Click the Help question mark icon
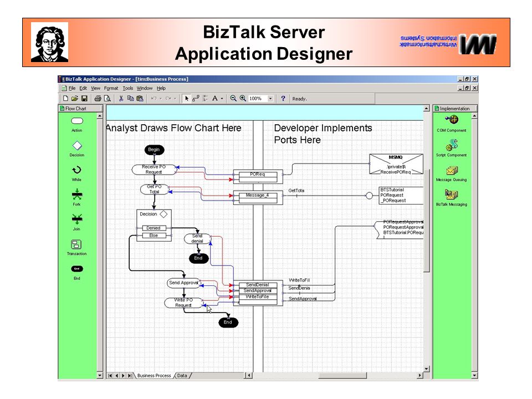 click(283, 99)
